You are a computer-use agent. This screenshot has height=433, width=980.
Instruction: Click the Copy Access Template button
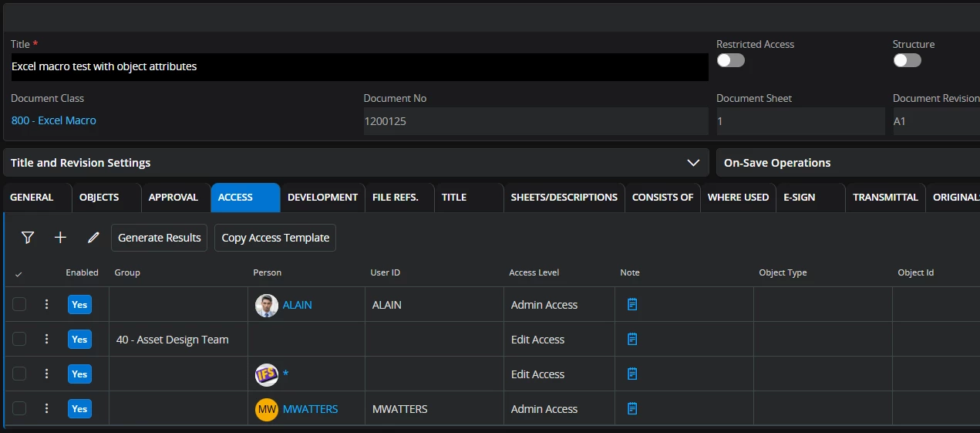[275, 238]
